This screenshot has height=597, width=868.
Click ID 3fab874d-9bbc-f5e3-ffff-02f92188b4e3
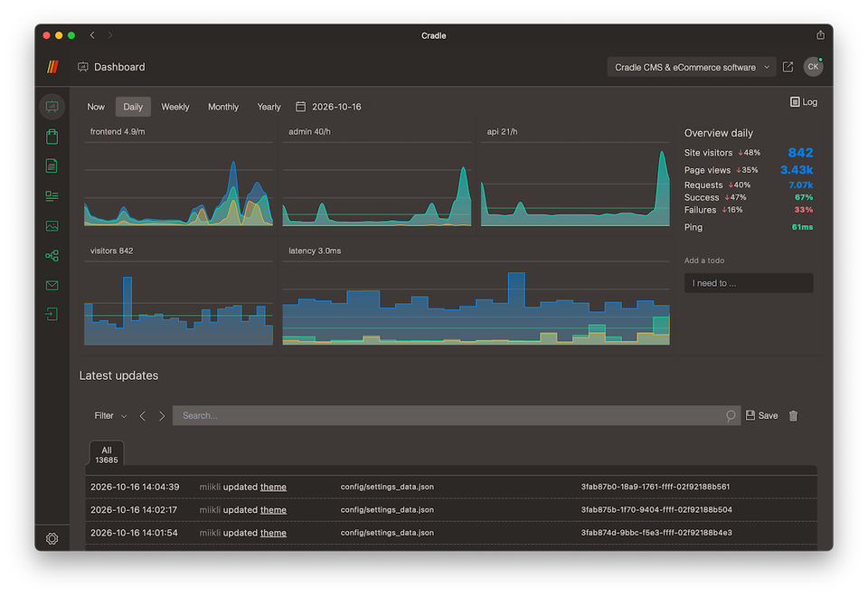(x=656, y=533)
